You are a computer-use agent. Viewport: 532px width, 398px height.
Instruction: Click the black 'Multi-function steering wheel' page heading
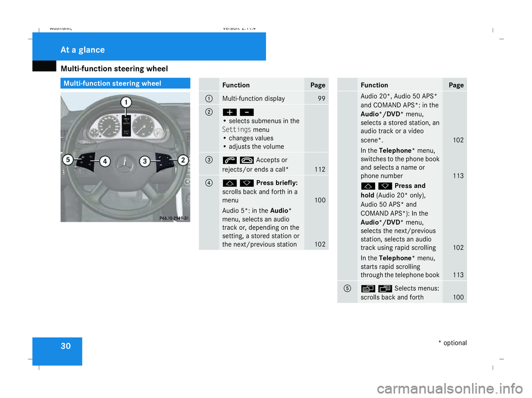point(114,69)
